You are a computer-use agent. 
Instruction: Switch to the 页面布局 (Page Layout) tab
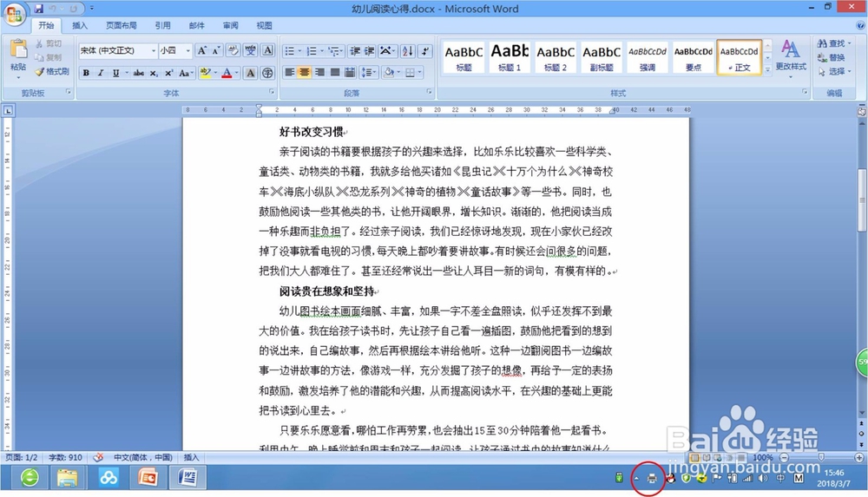tap(122, 25)
